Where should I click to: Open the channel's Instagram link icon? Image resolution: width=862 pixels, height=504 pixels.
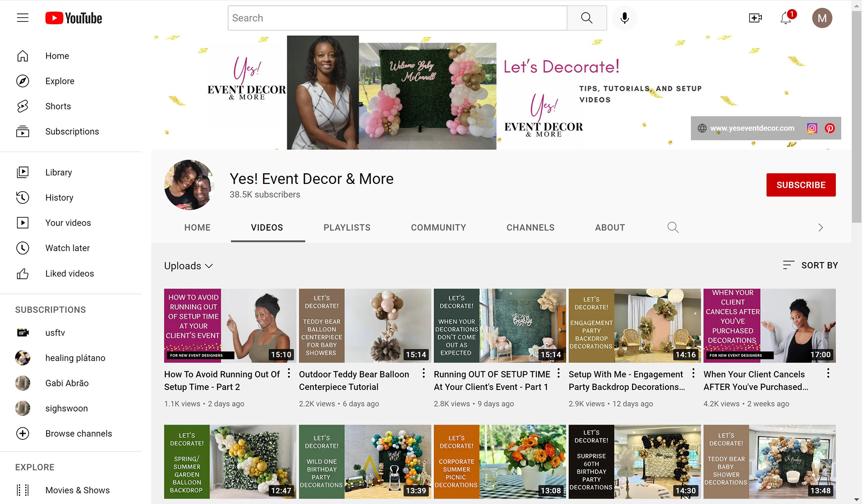pyautogui.click(x=812, y=128)
